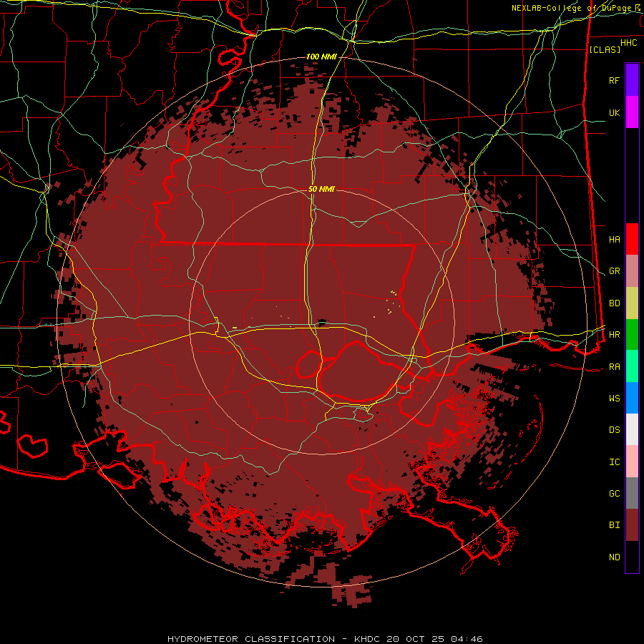Click the BD legend label
The height and width of the screenshot is (644, 644).
pyautogui.click(x=614, y=303)
